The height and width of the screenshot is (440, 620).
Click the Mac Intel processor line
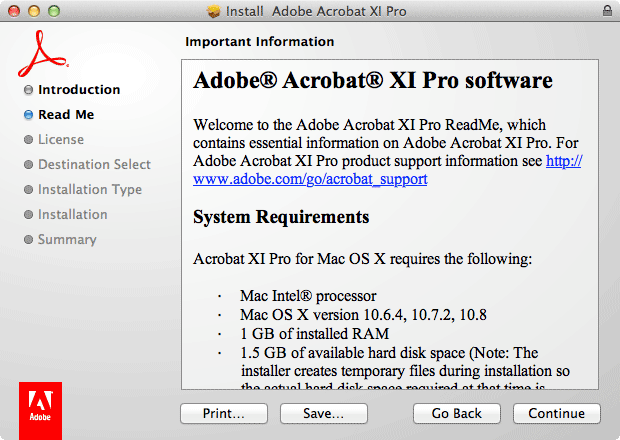click(308, 296)
